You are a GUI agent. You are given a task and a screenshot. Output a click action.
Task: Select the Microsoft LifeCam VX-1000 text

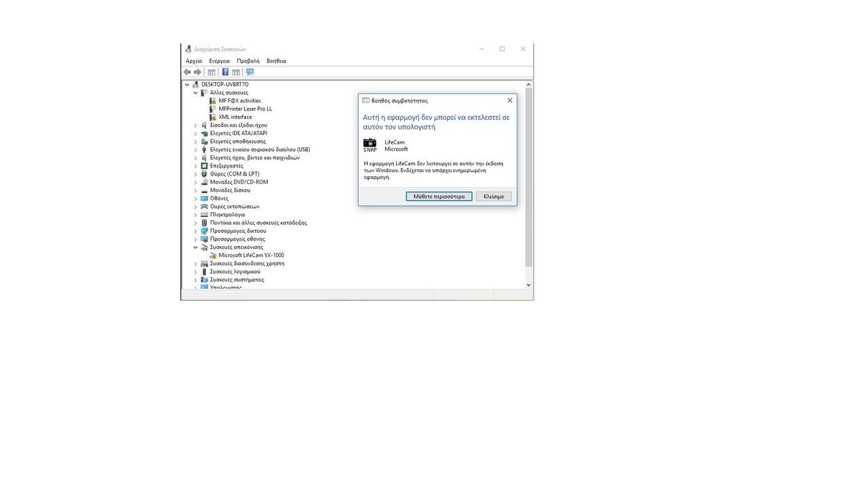251,256
